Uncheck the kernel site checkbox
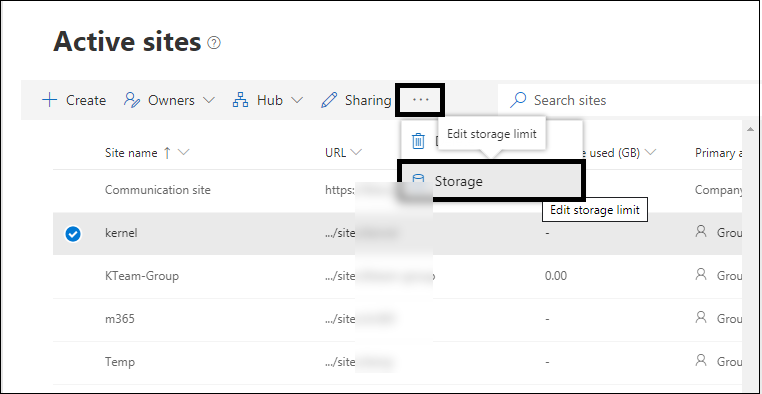The image size is (762, 394). [73, 234]
